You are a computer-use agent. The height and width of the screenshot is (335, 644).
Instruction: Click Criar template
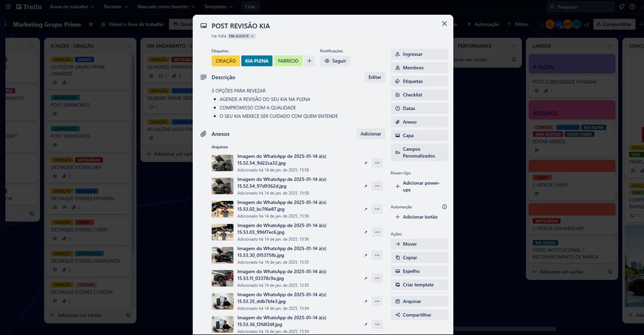coord(419,285)
